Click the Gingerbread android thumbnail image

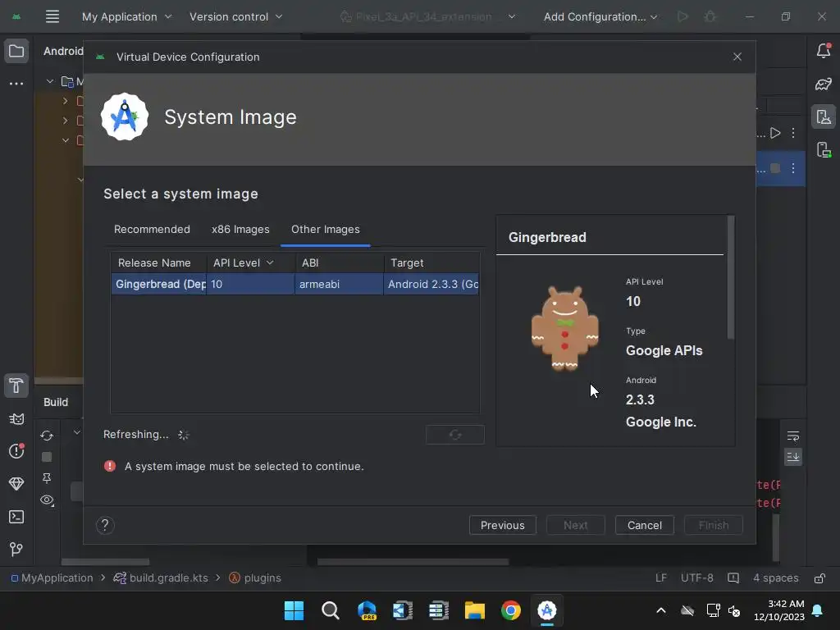point(564,328)
